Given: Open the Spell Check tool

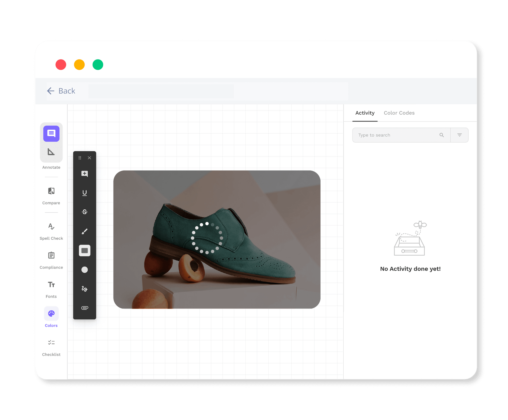Looking at the screenshot, I should pyautogui.click(x=51, y=228).
